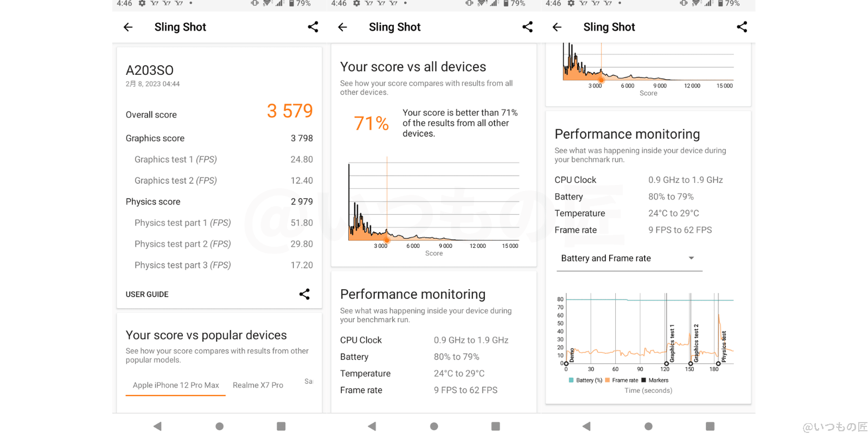The width and height of the screenshot is (868, 434).
Task: Tap the orange score marker on the histogram
Action: 386,240
